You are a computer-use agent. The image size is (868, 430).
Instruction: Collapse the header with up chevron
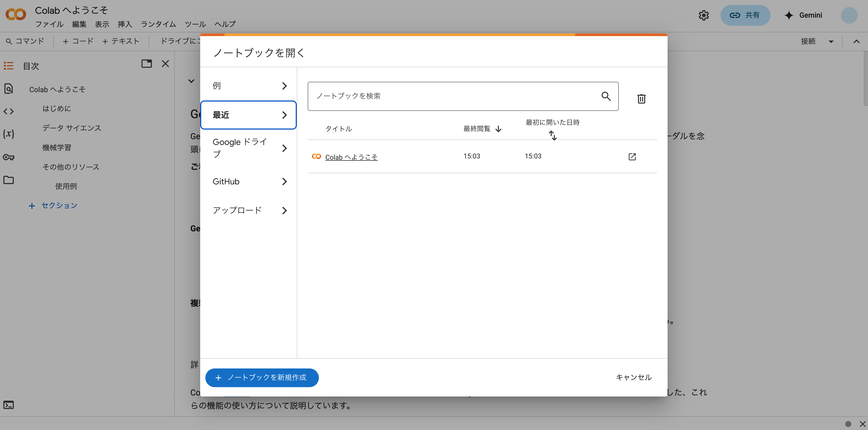856,42
